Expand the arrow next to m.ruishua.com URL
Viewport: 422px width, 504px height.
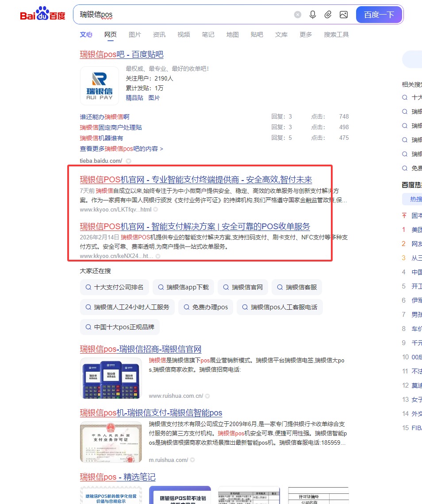click(x=192, y=460)
